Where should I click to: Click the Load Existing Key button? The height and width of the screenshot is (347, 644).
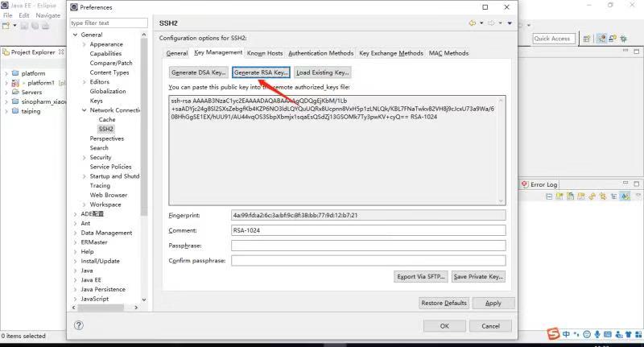point(323,72)
